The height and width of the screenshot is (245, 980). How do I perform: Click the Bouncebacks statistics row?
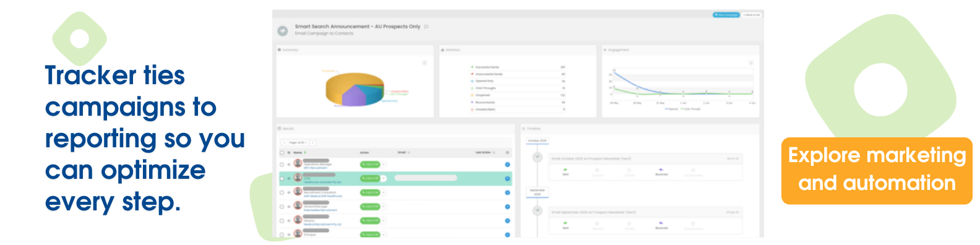518,102
